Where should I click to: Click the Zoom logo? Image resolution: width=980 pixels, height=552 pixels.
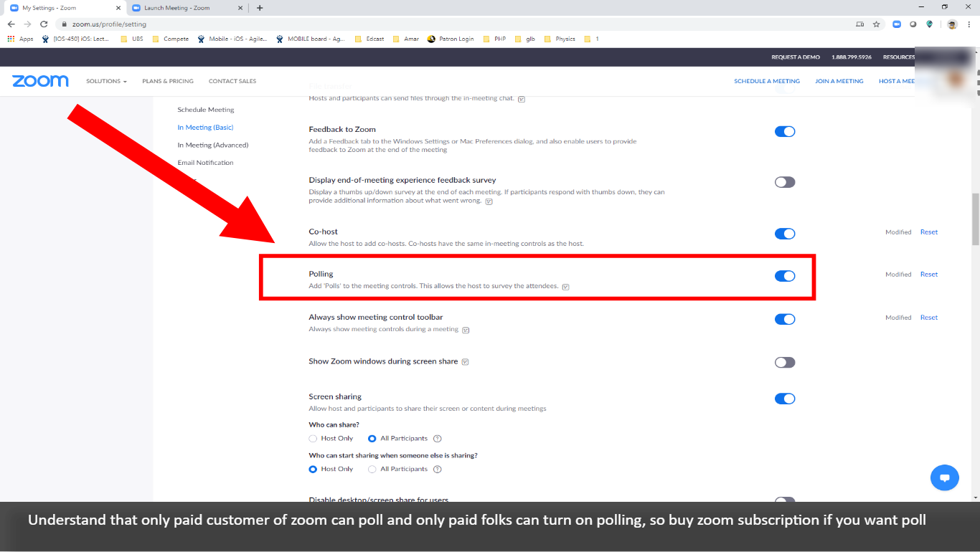point(40,80)
